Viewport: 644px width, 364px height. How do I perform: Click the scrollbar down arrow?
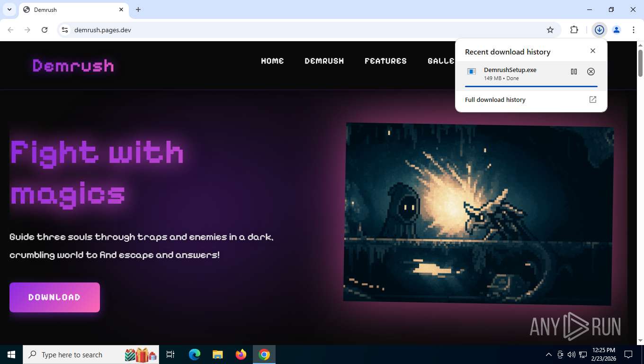pos(640,340)
